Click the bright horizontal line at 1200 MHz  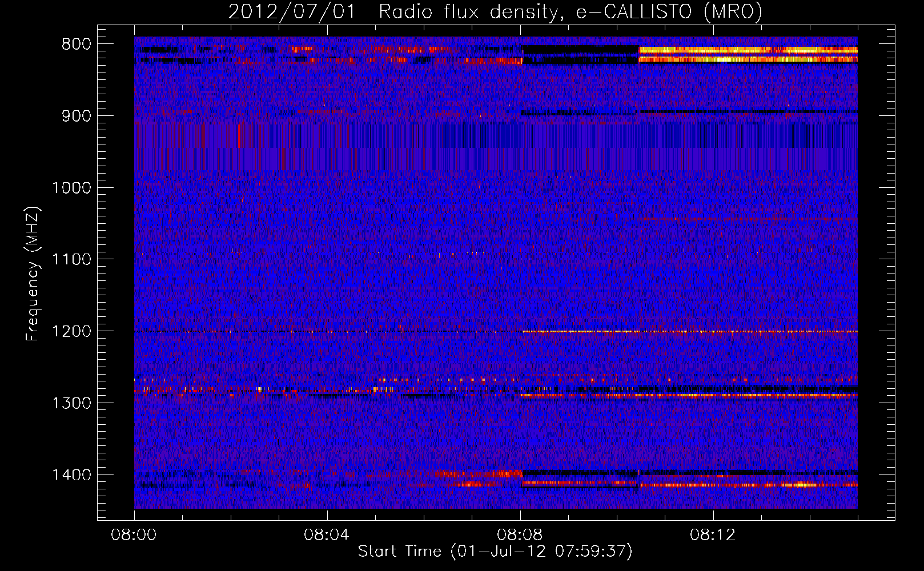690,331
